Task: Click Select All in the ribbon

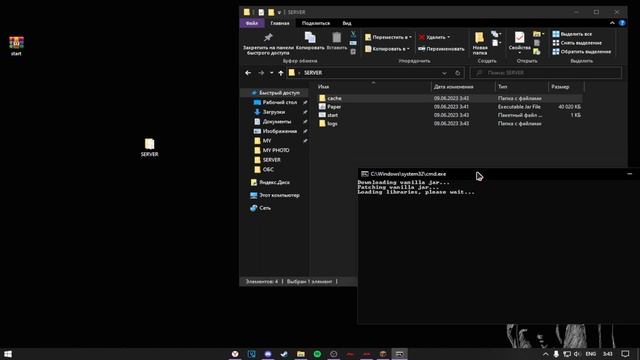Action: tap(572, 34)
